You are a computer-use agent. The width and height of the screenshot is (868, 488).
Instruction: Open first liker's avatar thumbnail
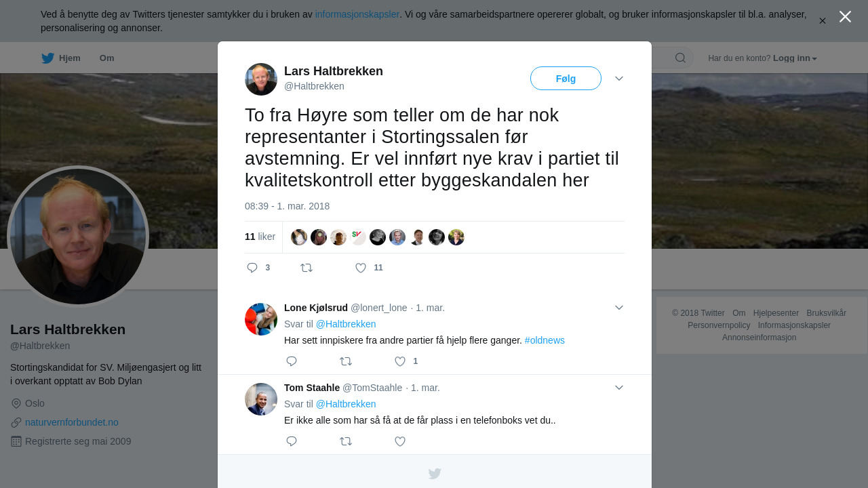(299, 237)
